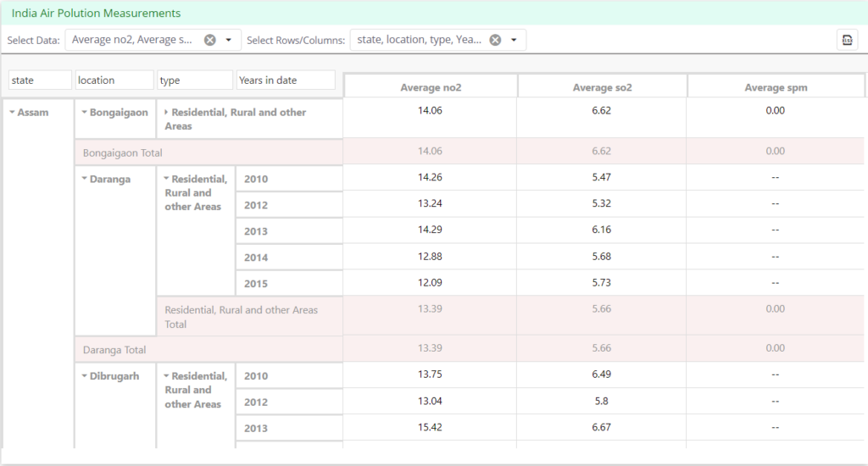Click the 5.47 so2 value cell

(x=601, y=178)
